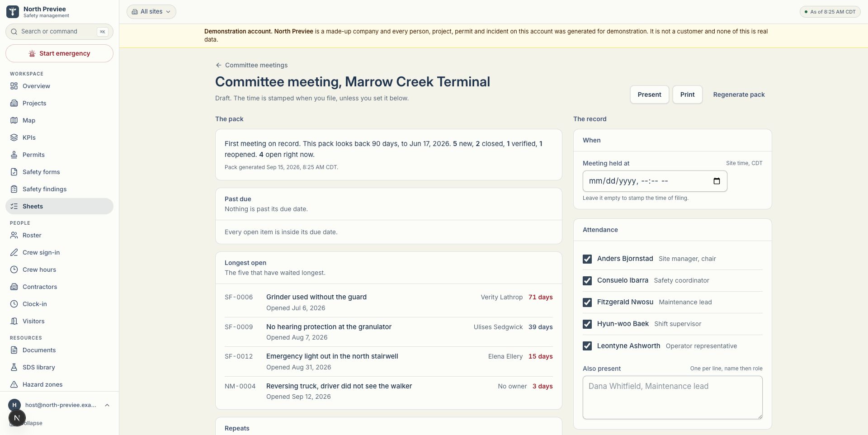The height and width of the screenshot is (435, 868).
Task: Click the Hazard zones warning icon
Action: coord(14,384)
